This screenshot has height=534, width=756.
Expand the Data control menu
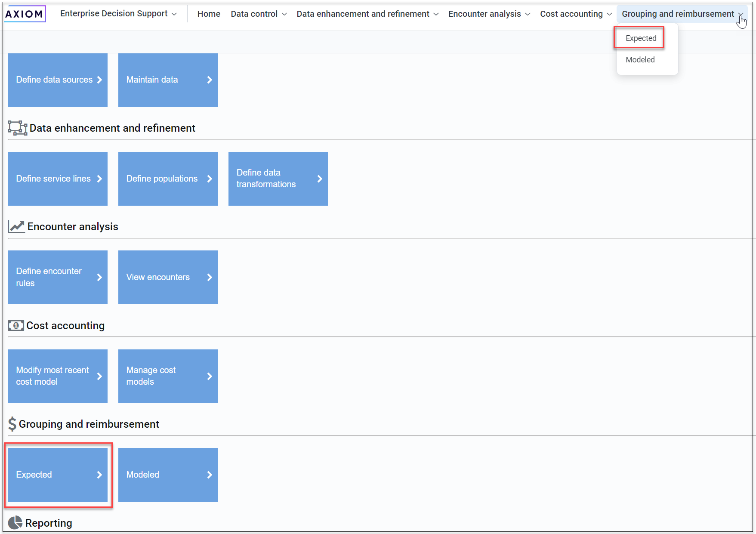tap(259, 14)
